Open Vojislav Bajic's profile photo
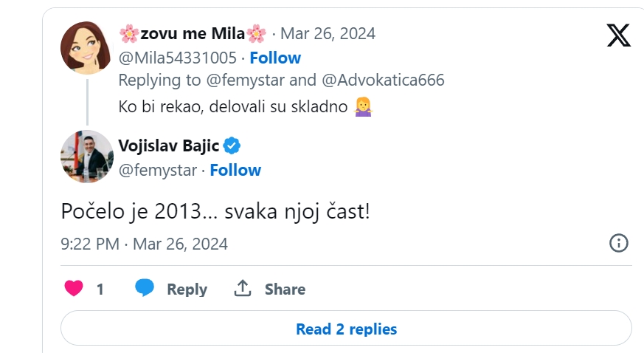 click(x=86, y=156)
